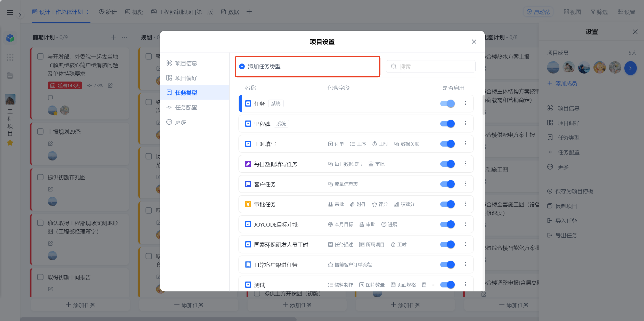Disable the 工时填写 task type
This screenshot has width=644, height=321.
pyautogui.click(x=447, y=144)
